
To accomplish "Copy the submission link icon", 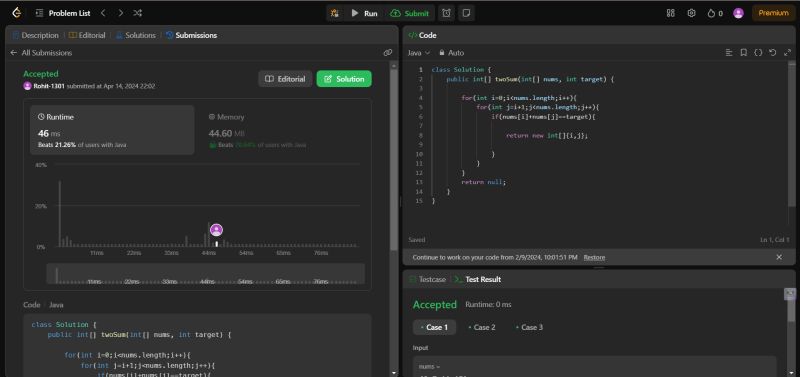I will (x=388, y=53).
